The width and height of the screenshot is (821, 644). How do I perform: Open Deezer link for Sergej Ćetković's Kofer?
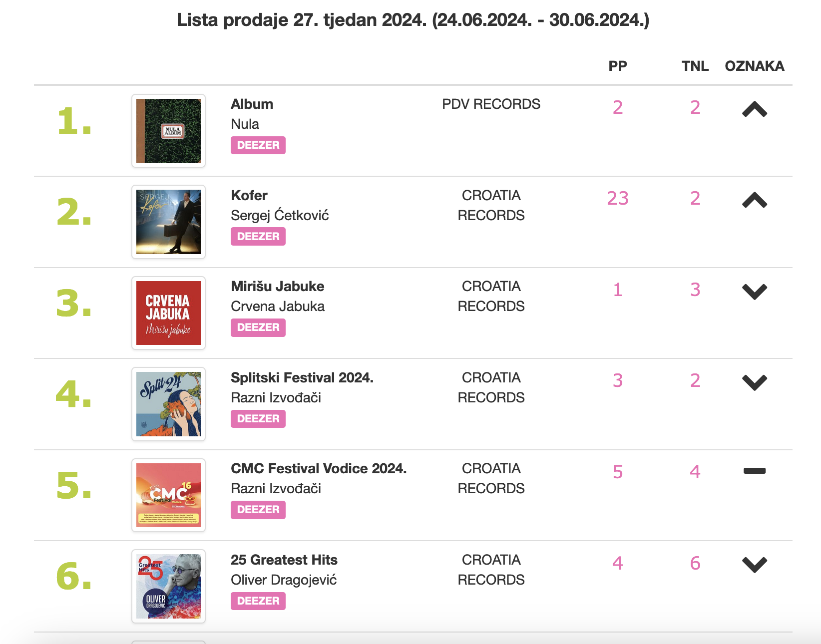click(258, 237)
